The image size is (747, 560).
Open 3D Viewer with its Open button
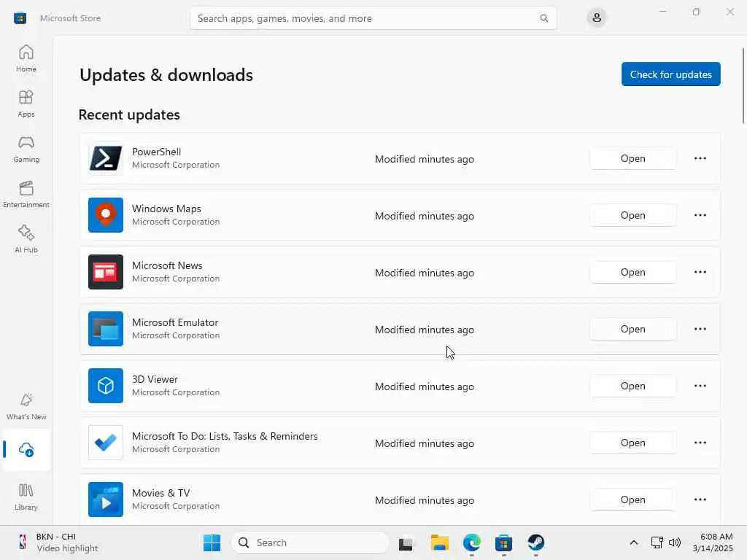click(632, 386)
